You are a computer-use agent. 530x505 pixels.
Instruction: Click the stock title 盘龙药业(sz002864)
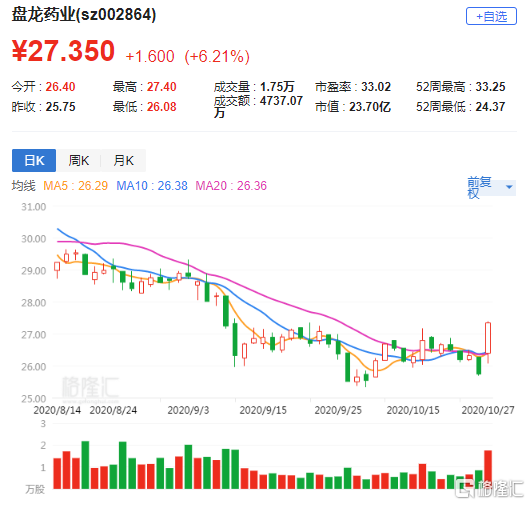(84, 15)
